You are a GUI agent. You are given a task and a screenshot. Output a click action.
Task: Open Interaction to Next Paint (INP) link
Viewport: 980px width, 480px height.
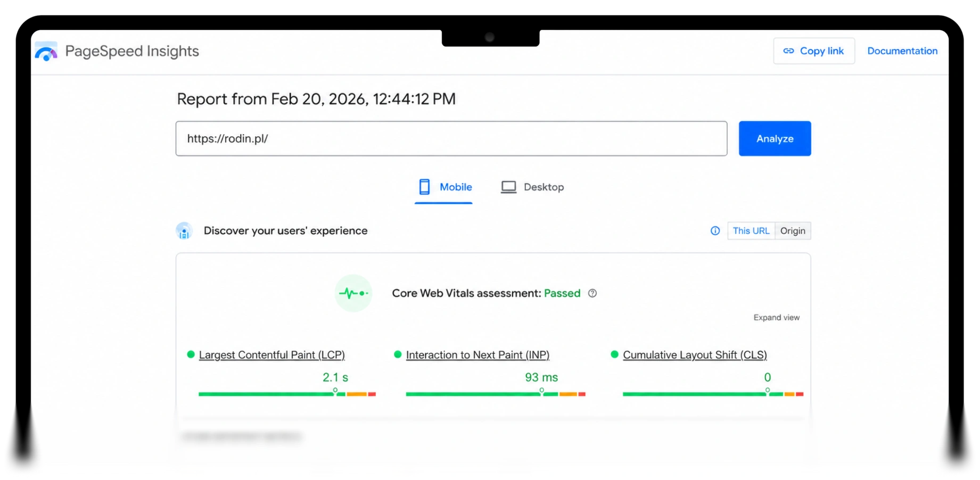click(477, 355)
